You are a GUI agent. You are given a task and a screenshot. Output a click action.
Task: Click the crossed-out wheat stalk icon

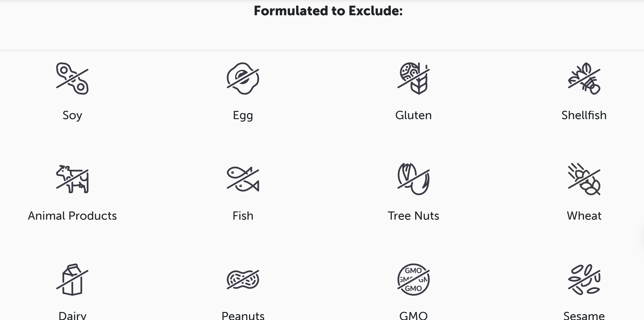tap(584, 179)
